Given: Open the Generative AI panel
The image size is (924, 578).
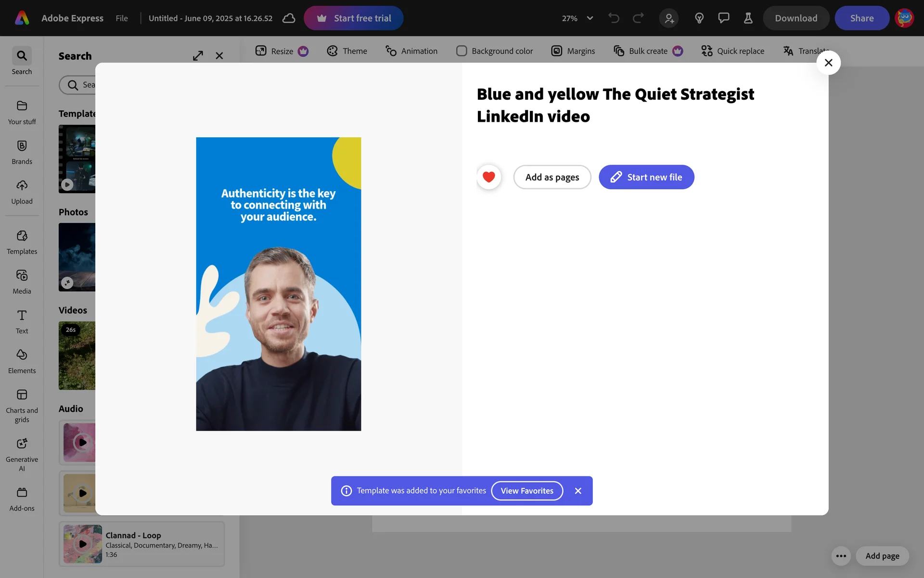Looking at the screenshot, I should (22, 454).
